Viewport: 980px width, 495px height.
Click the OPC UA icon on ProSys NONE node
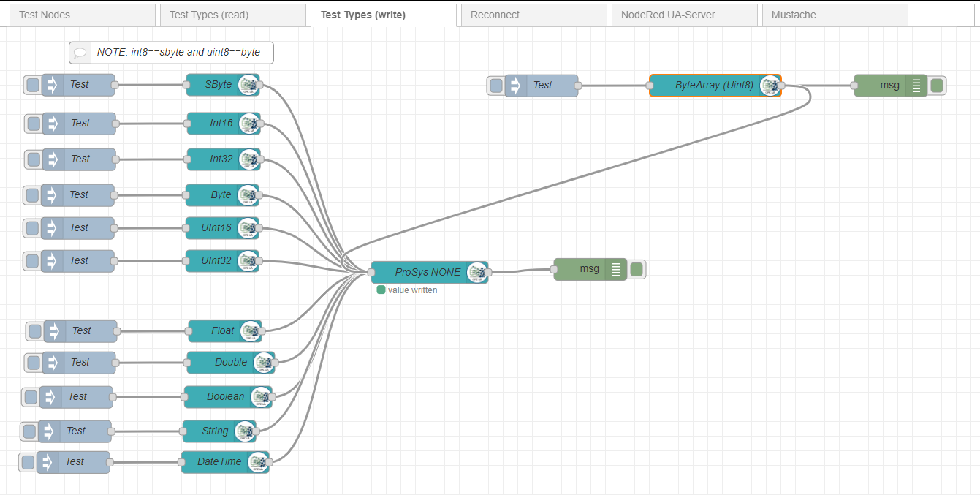click(x=477, y=272)
